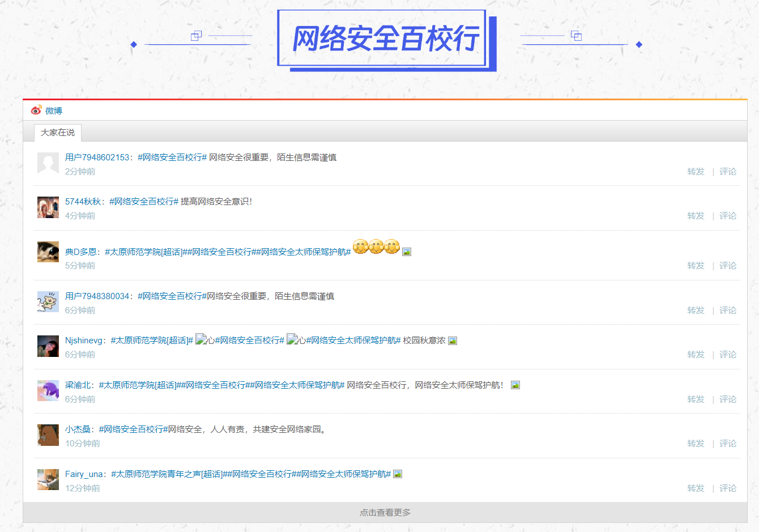759x532 pixels.
Task: Comment on 5744秋秋's post via 评论
Action: coord(728,216)
